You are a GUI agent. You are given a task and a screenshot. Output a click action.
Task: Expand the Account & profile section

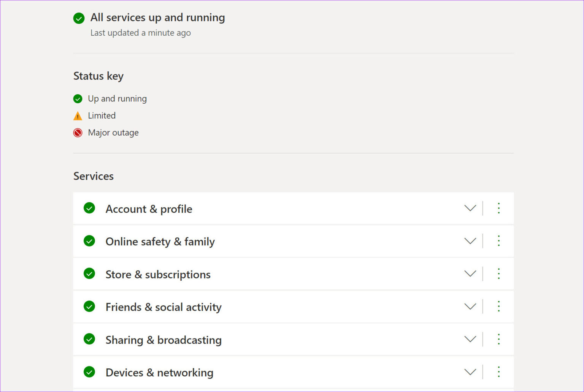[x=470, y=208]
